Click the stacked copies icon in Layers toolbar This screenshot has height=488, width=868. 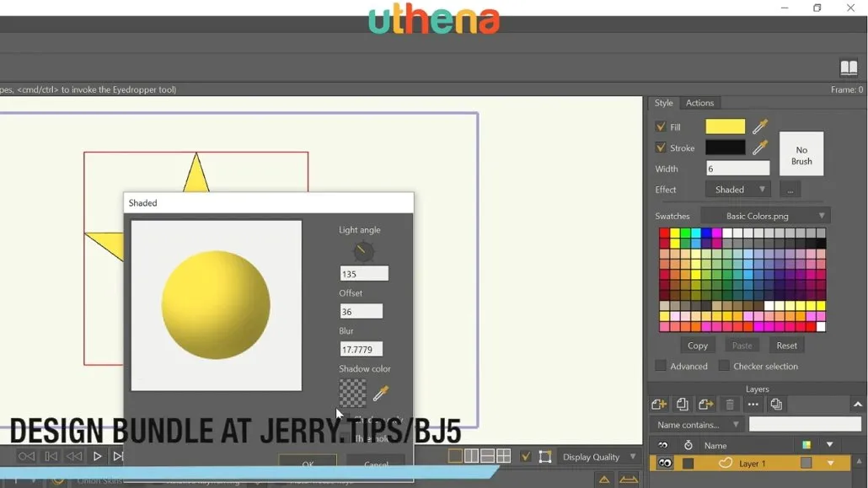click(x=776, y=405)
